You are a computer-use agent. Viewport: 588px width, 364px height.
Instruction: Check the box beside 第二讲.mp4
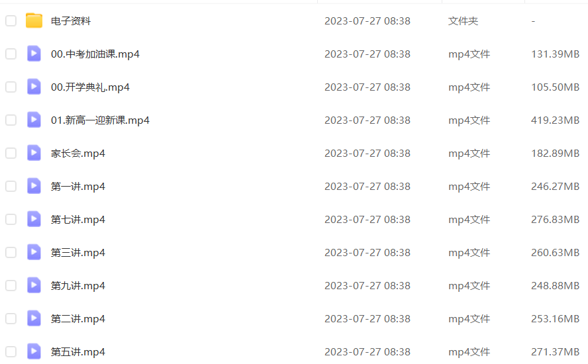(11, 318)
